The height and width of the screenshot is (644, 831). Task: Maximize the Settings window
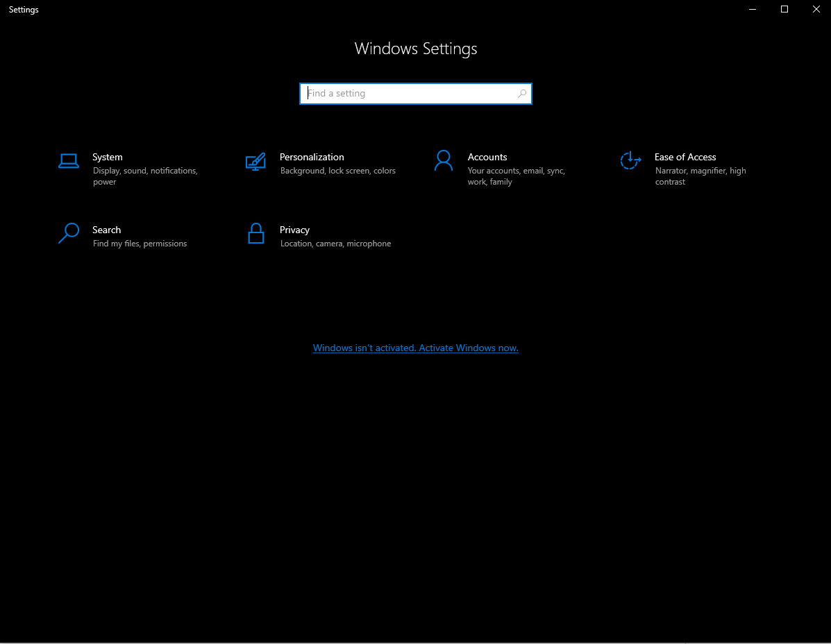[x=784, y=10]
